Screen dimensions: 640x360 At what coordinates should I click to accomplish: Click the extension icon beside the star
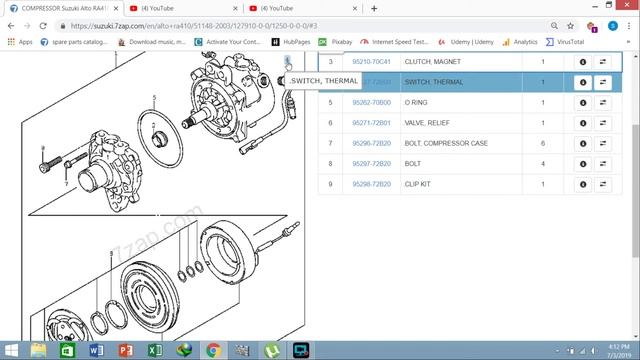[591, 27]
